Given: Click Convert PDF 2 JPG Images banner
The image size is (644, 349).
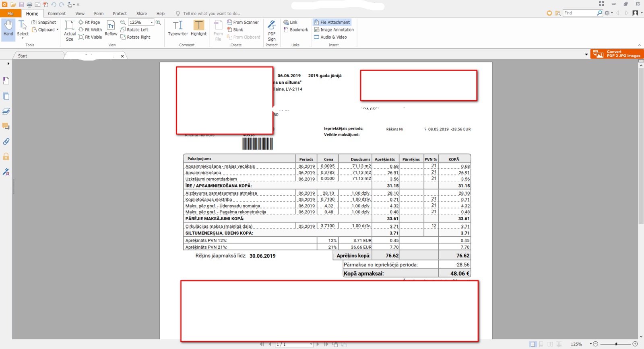Looking at the screenshot, I should coord(617,54).
